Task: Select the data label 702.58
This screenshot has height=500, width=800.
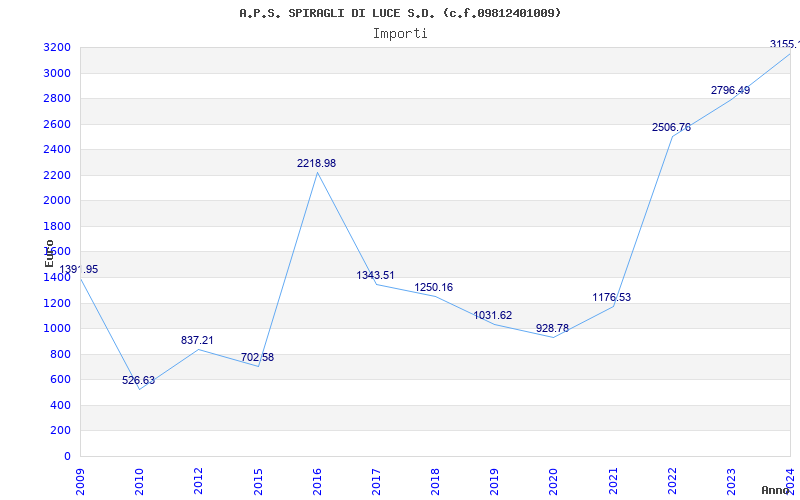Action: coord(257,357)
